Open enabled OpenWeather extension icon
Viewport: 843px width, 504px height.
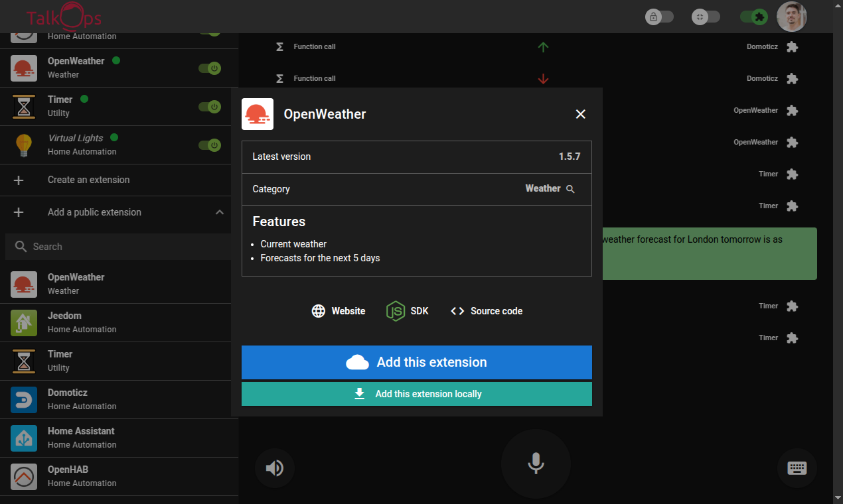tap(24, 68)
